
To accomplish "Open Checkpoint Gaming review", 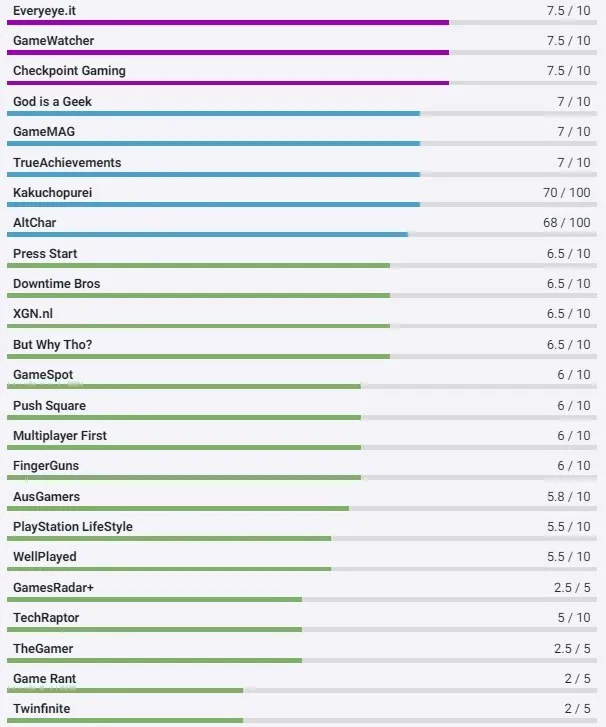I will click(x=69, y=71).
